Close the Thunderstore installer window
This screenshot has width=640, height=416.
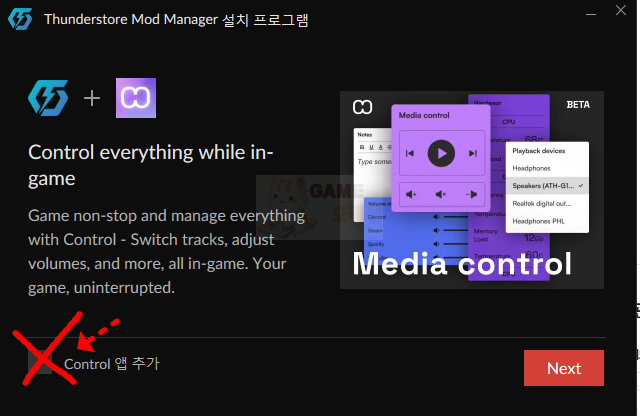click(x=621, y=11)
